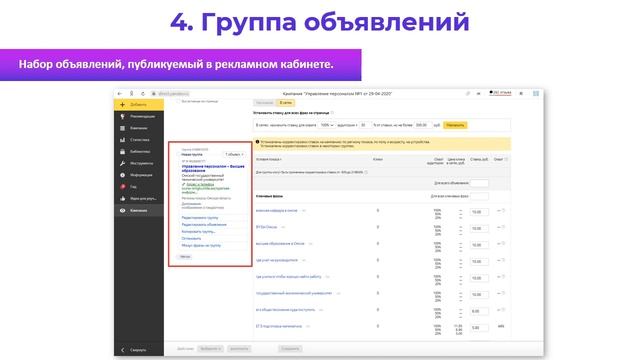
Task: Click the Execute button in bottom action bar
Action: tap(239, 349)
